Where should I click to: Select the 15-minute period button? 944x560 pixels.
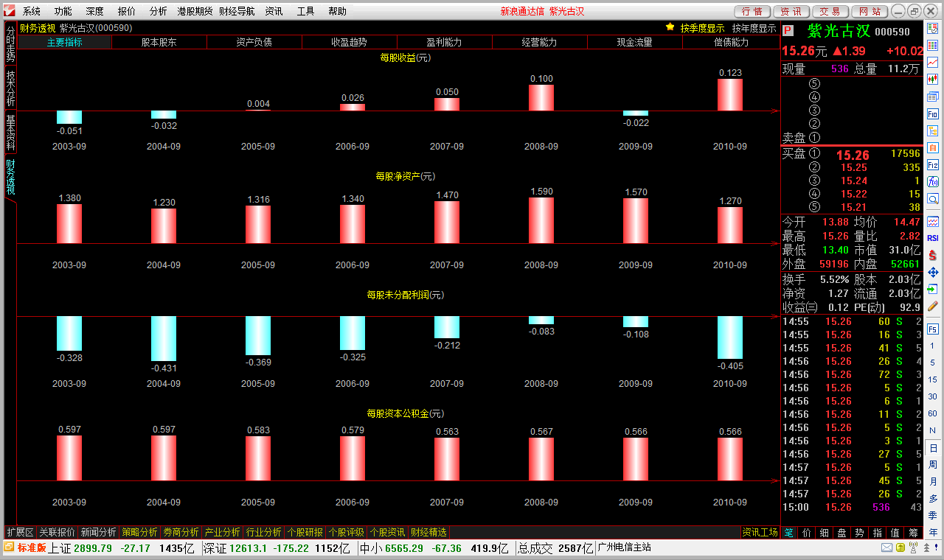[x=933, y=379]
